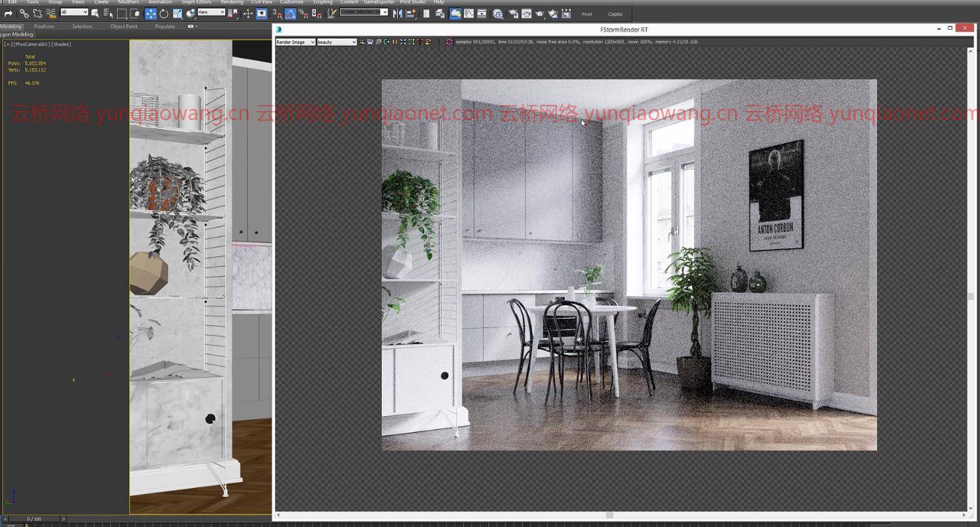Click the green restart render icon

coord(387,42)
